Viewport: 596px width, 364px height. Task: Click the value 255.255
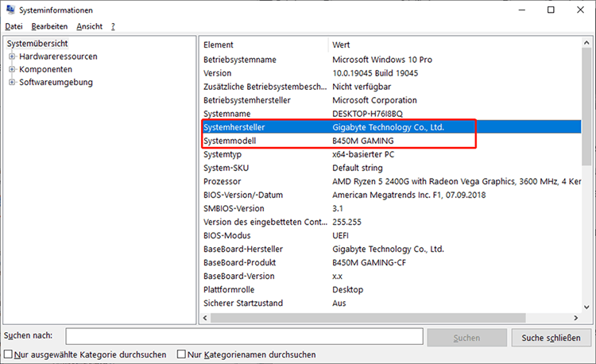pos(346,222)
